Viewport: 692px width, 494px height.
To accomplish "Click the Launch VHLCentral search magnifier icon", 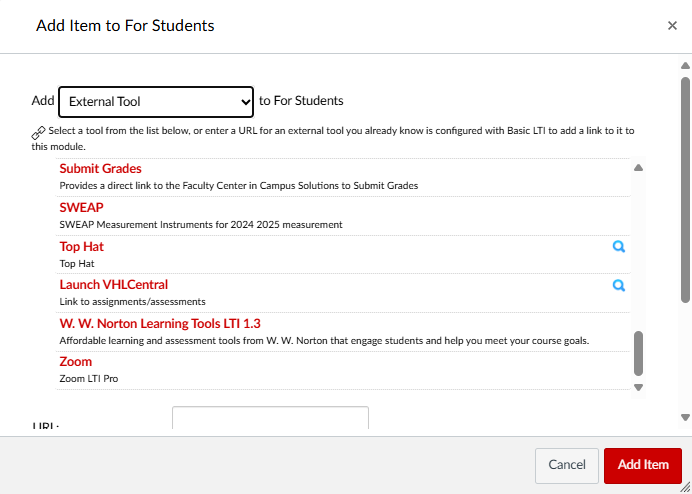I will pyautogui.click(x=619, y=285).
